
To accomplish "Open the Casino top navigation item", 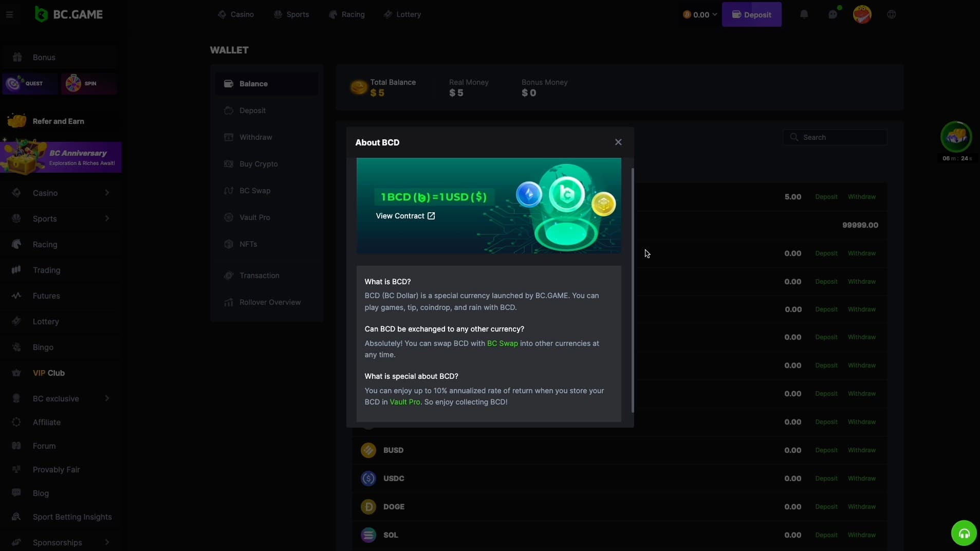I will [236, 14].
